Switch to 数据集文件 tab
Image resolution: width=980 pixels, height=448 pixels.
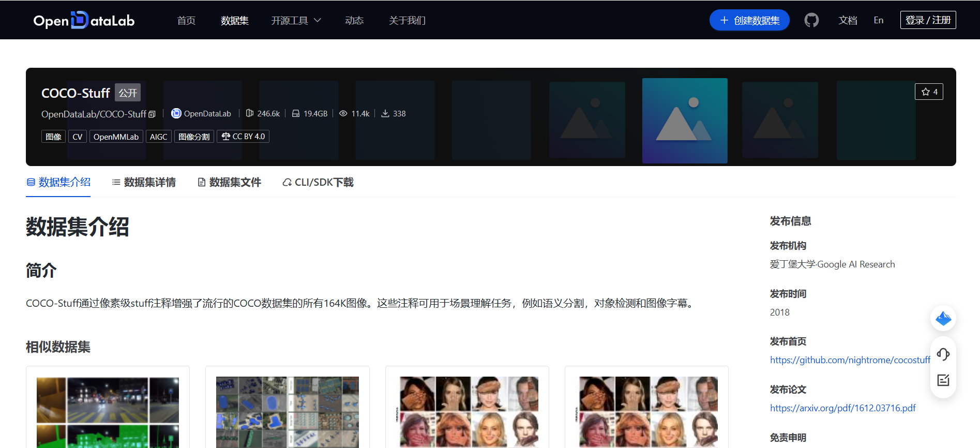tap(230, 182)
